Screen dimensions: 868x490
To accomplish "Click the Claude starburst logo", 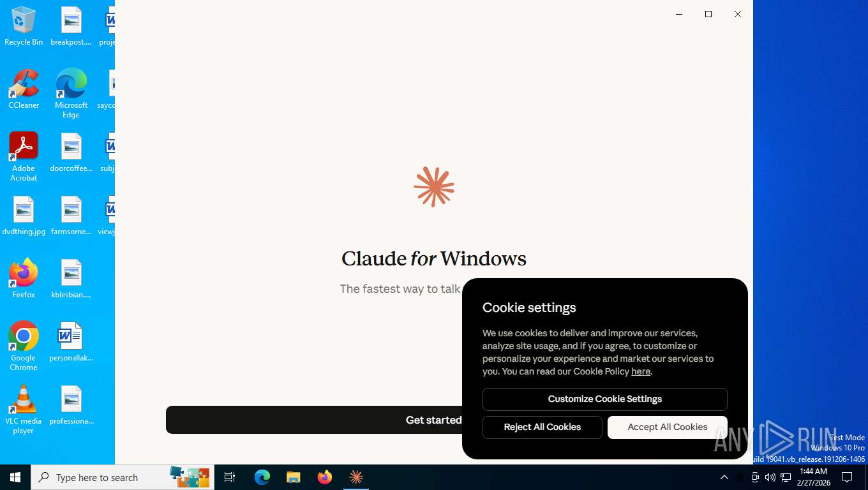I will pyautogui.click(x=434, y=187).
